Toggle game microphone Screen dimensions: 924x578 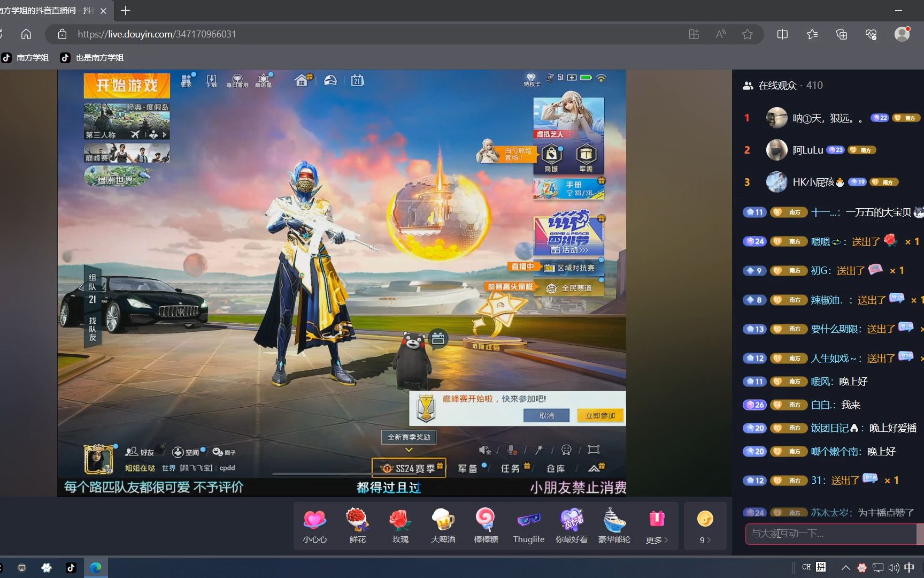point(512,450)
